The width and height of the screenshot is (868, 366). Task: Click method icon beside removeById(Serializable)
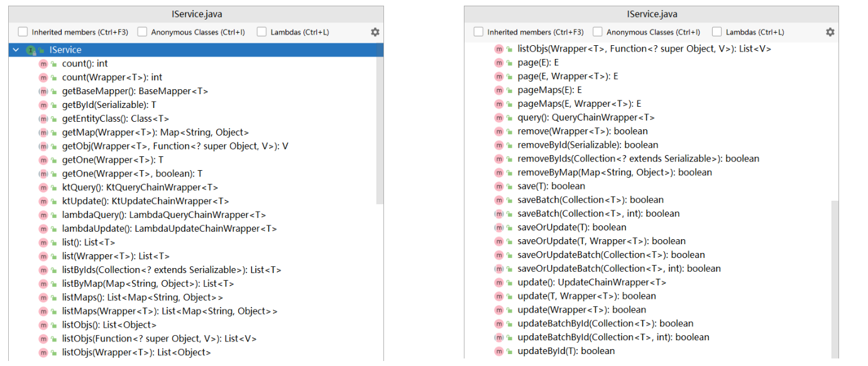click(499, 145)
